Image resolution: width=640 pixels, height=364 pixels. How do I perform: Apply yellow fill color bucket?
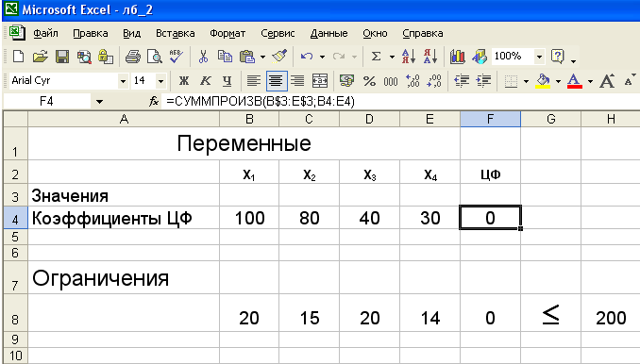pos(543,81)
